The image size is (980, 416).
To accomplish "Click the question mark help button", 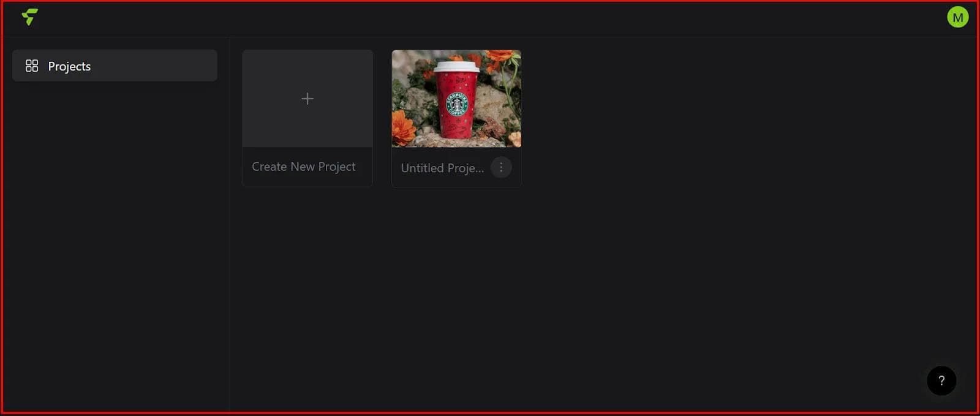I will tap(941, 380).
